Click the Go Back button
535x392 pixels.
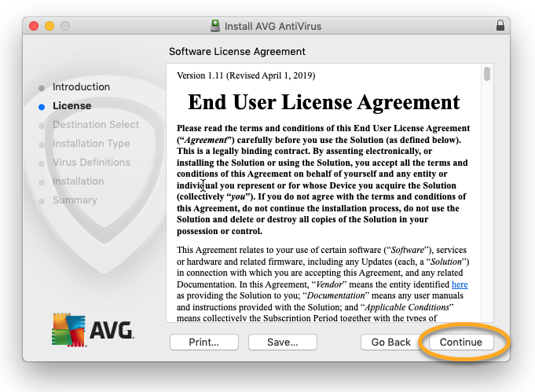click(391, 342)
